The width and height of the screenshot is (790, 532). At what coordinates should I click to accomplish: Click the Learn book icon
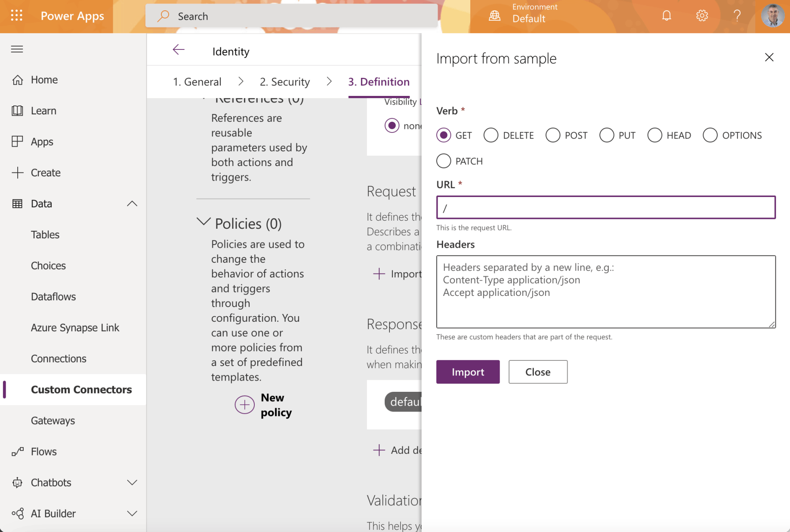pos(17,111)
